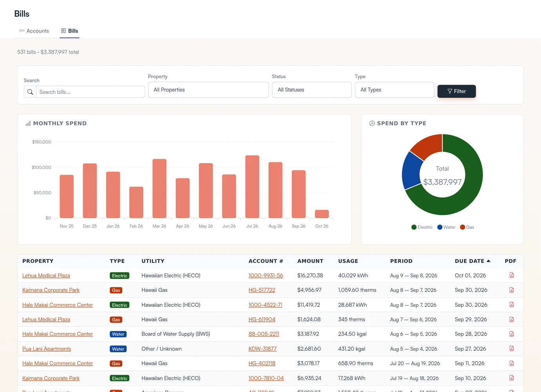The height and width of the screenshot is (392, 541).
Task: Sort table by Type column header
Action: [x=117, y=261]
